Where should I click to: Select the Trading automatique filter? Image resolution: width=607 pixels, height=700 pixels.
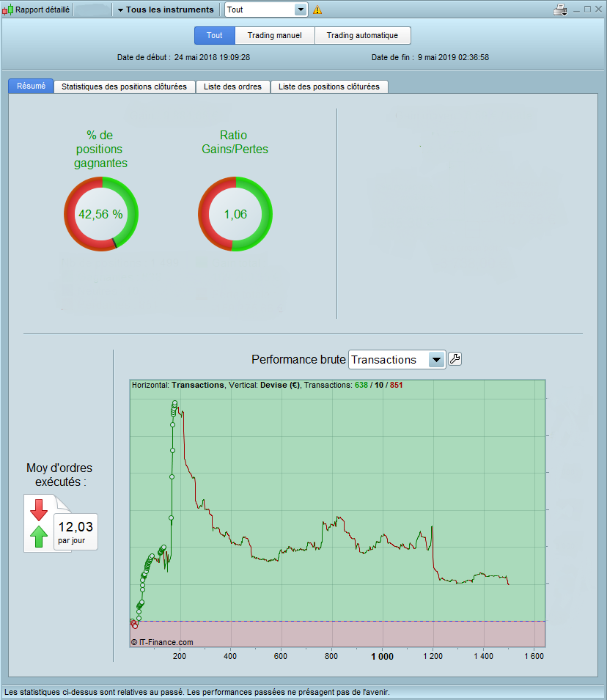(362, 35)
